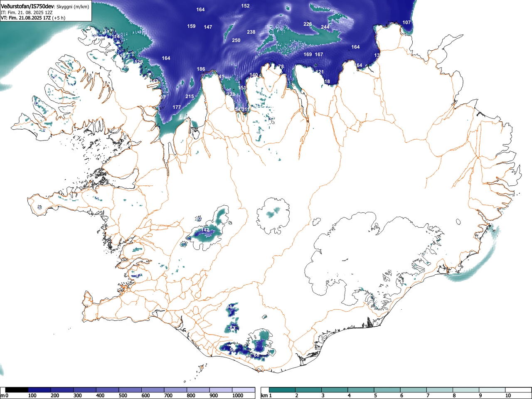
Task: Click the 6 label on kilometer scale
Action: [x=401, y=396]
